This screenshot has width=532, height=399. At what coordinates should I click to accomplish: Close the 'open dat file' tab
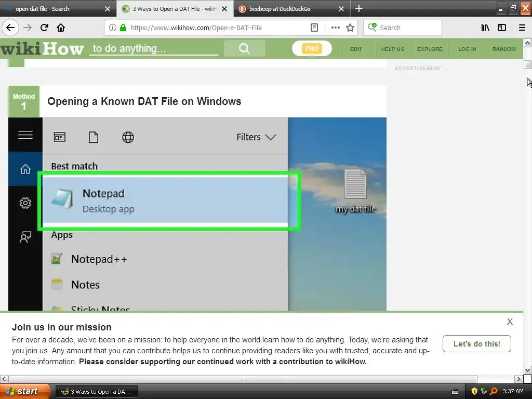[108, 9]
